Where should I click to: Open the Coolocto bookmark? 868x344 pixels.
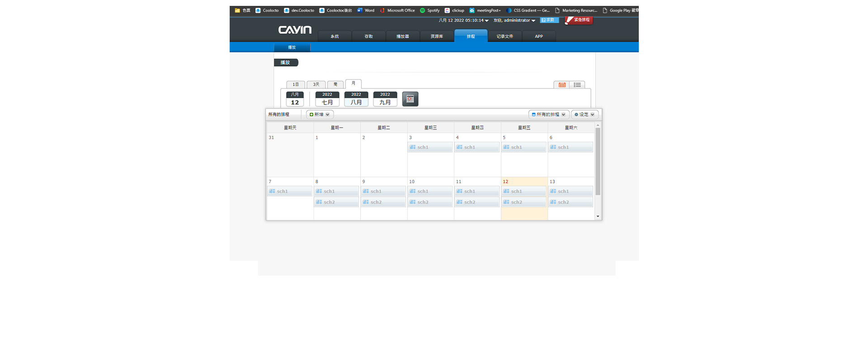coord(267,10)
